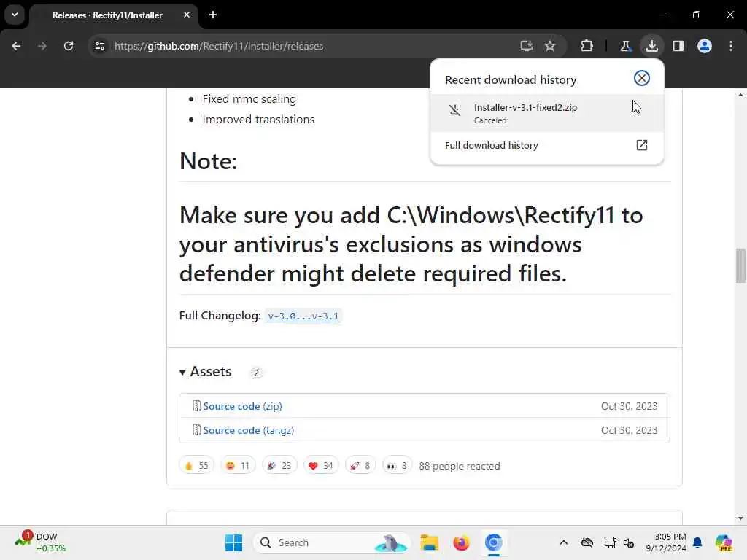
Task: Open the Windows Start menu
Action: click(x=233, y=542)
